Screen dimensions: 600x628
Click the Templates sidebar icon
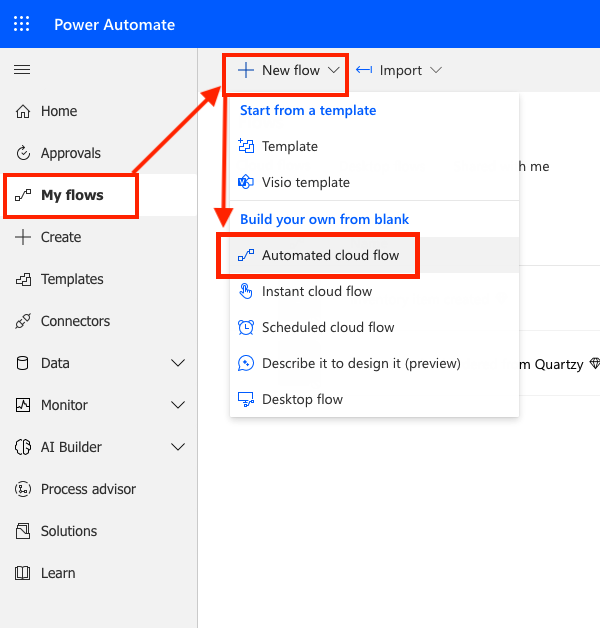(23, 279)
